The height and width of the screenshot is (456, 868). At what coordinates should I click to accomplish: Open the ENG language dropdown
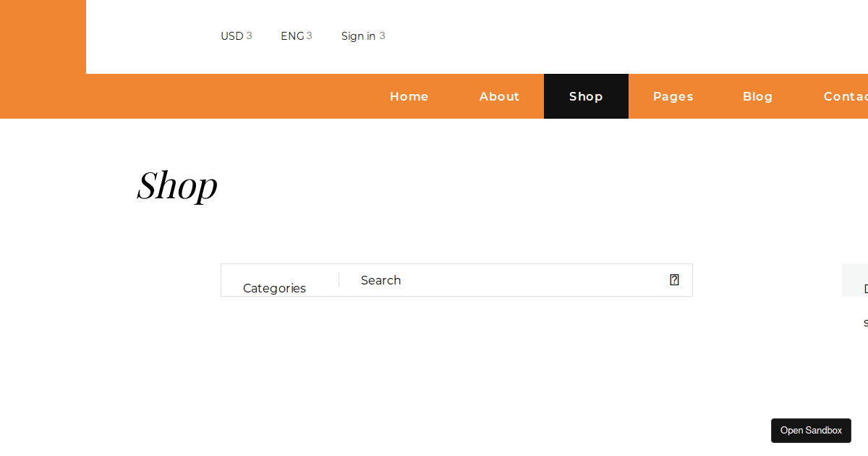coord(297,35)
